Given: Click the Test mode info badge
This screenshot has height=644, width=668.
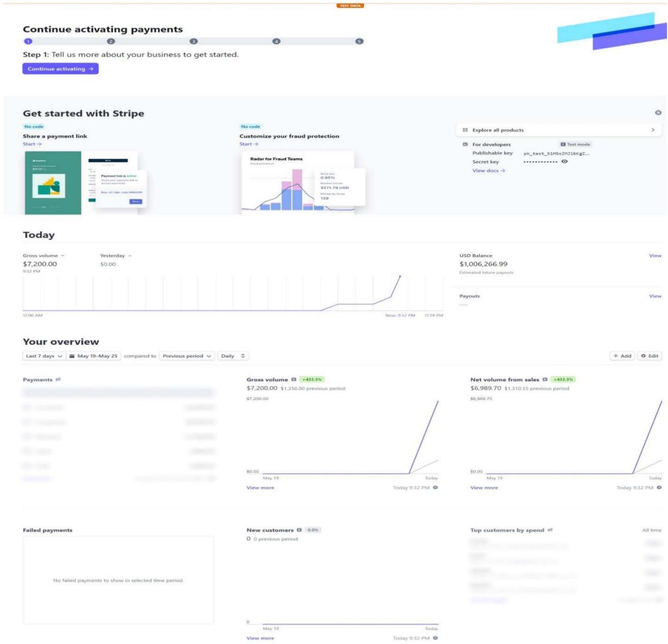Looking at the screenshot, I should pos(575,144).
